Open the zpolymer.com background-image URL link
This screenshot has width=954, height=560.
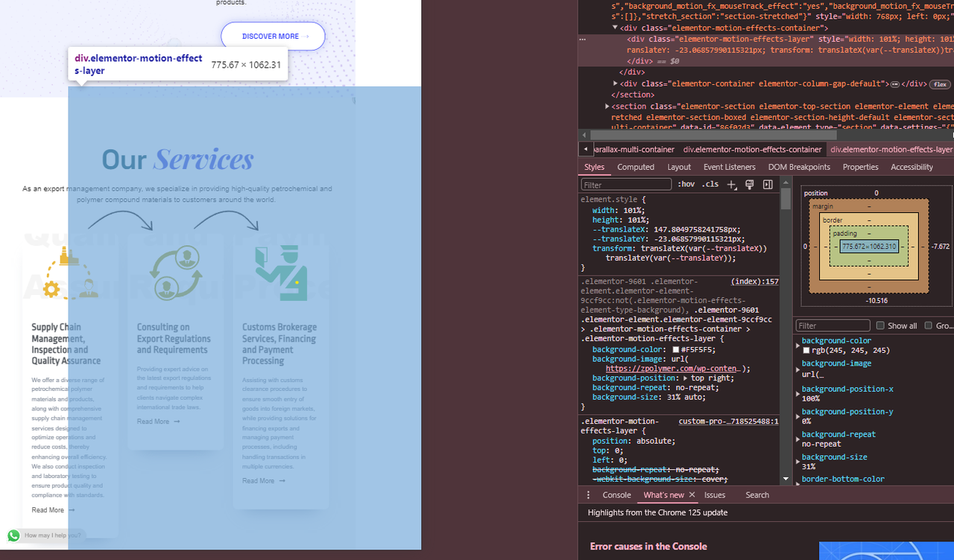672,369
